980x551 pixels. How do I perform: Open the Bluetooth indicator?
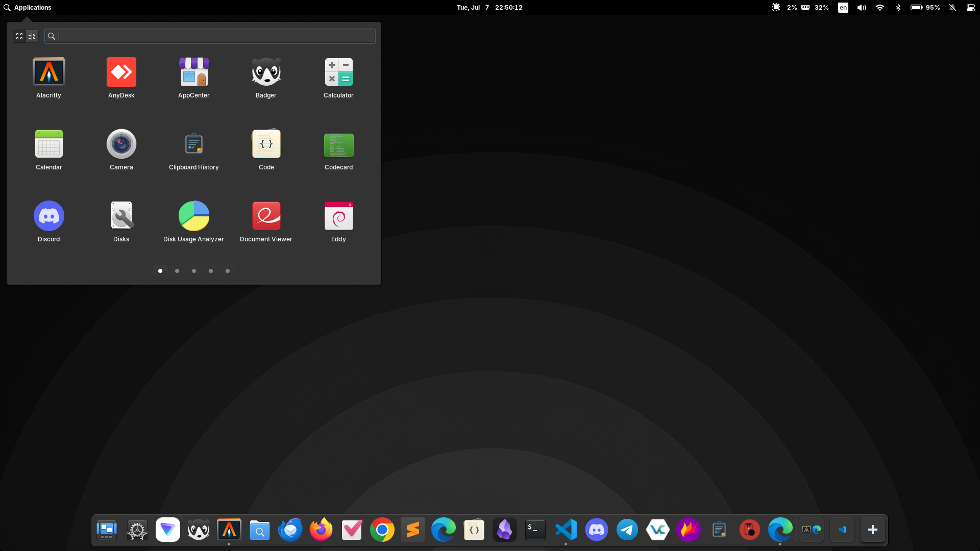tap(898, 8)
